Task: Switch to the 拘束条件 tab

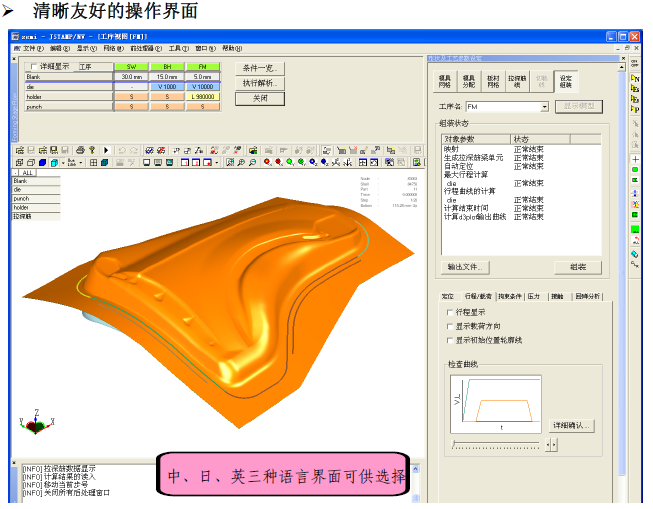Action: coord(510,297)
